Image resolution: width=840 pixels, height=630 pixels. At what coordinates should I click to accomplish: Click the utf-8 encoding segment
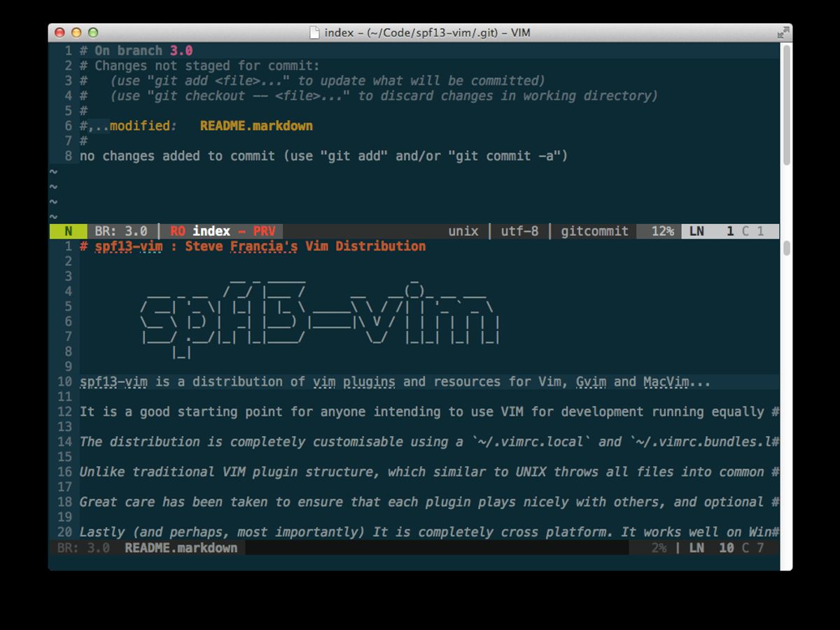[519, 231]
